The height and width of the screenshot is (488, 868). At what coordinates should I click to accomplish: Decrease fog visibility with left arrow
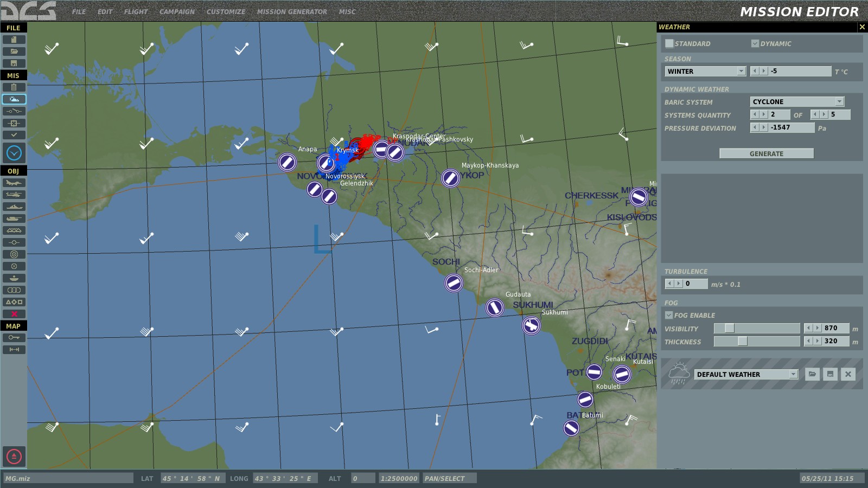[x=809, y=328]
